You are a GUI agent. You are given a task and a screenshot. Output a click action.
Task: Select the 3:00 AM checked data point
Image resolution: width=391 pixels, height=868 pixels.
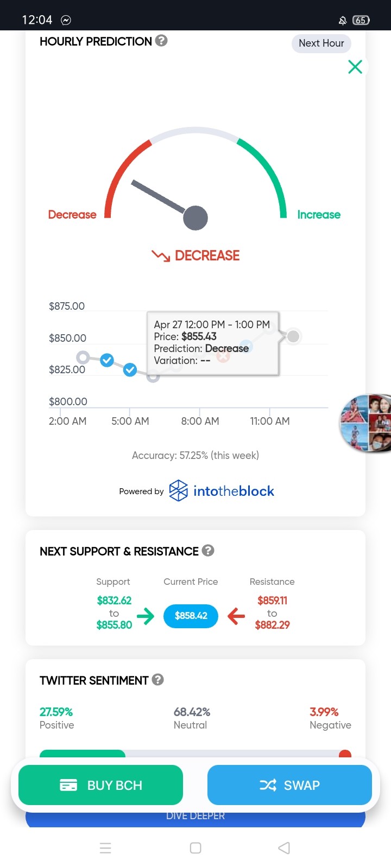point(107,360)
